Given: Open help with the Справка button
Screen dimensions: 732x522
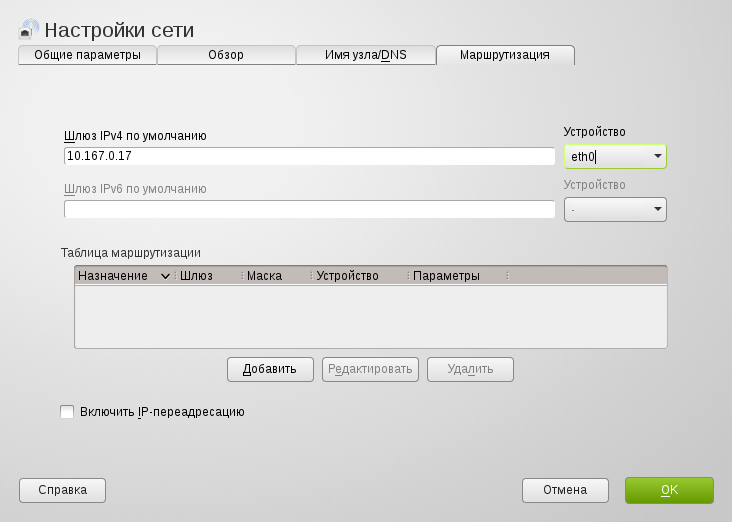Looking at the screenshot, I should pos(62,490).
